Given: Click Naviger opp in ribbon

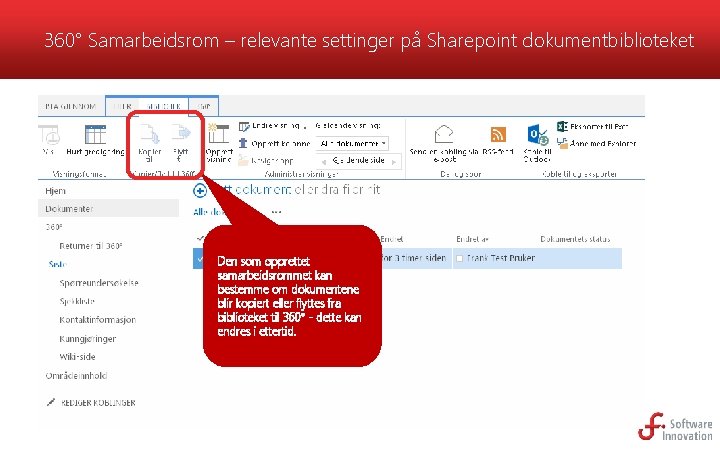Looking at the screenshot, I should pos(265,160).
